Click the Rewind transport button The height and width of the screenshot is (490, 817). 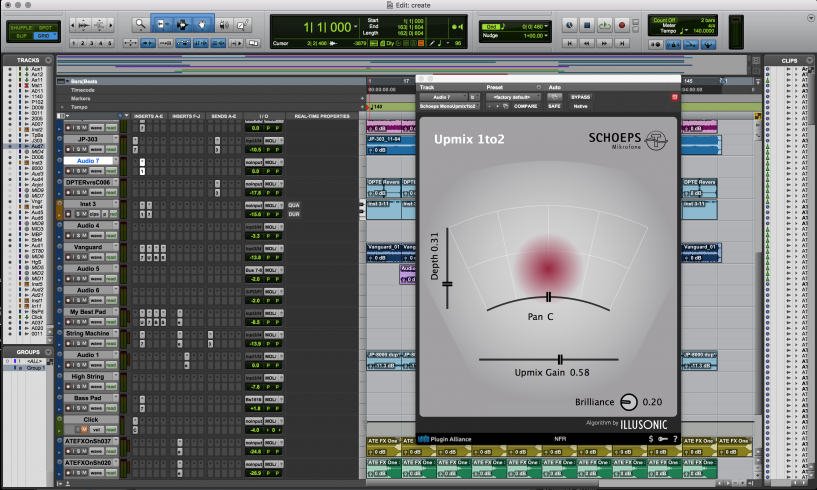pos(587,44)
